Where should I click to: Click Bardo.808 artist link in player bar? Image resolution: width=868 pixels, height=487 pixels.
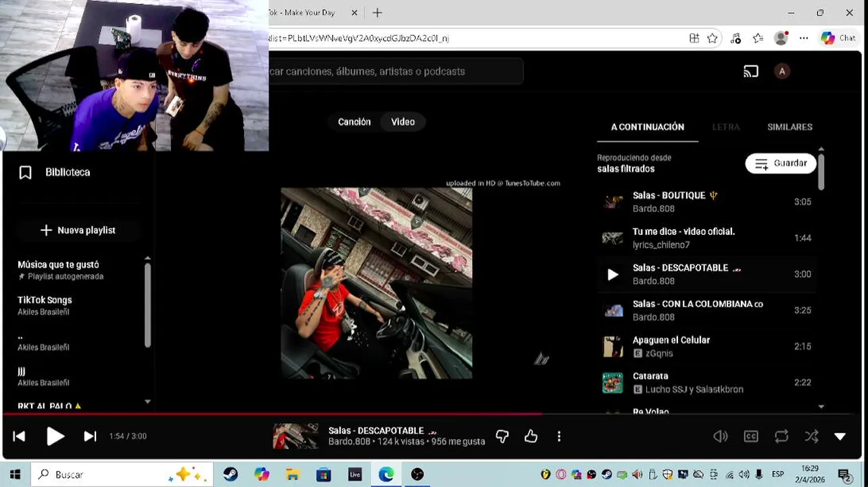click(349, 442)
